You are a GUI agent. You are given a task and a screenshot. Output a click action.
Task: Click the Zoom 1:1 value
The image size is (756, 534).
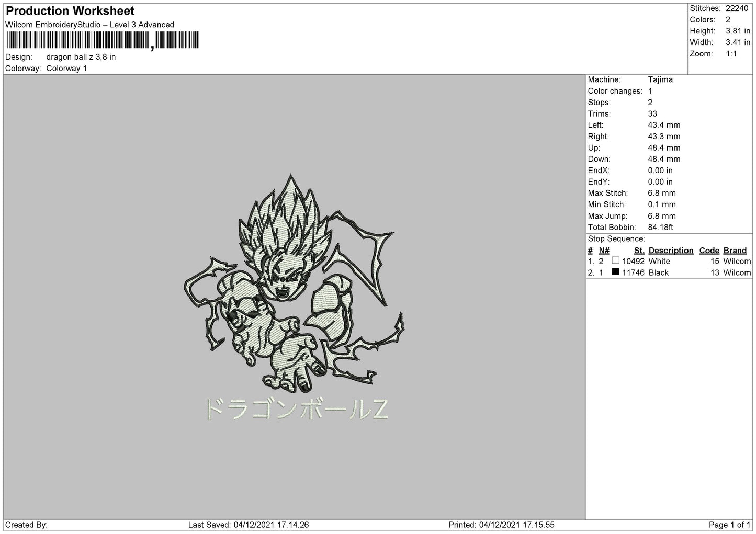[731, 54]
